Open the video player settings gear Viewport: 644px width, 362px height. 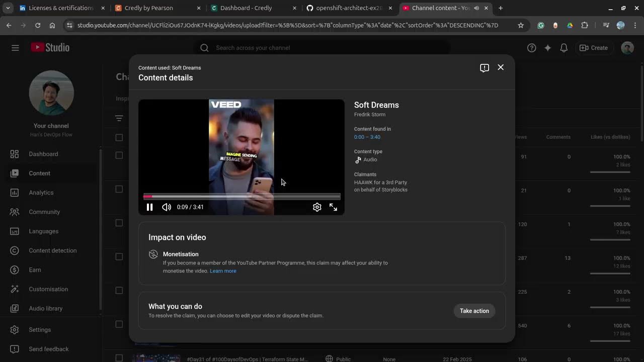coord(317,207)
